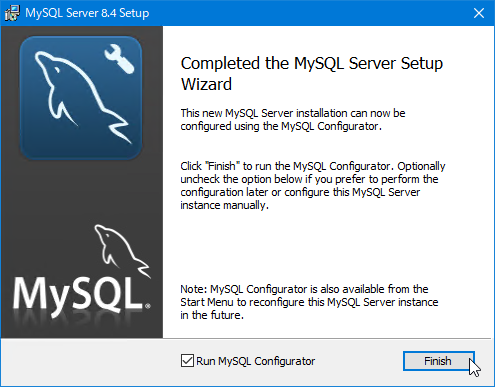This screenshot has height=387, width=495.
Task: Click the paragraph starting with This new MySQL Server
Action: (293, 120)
